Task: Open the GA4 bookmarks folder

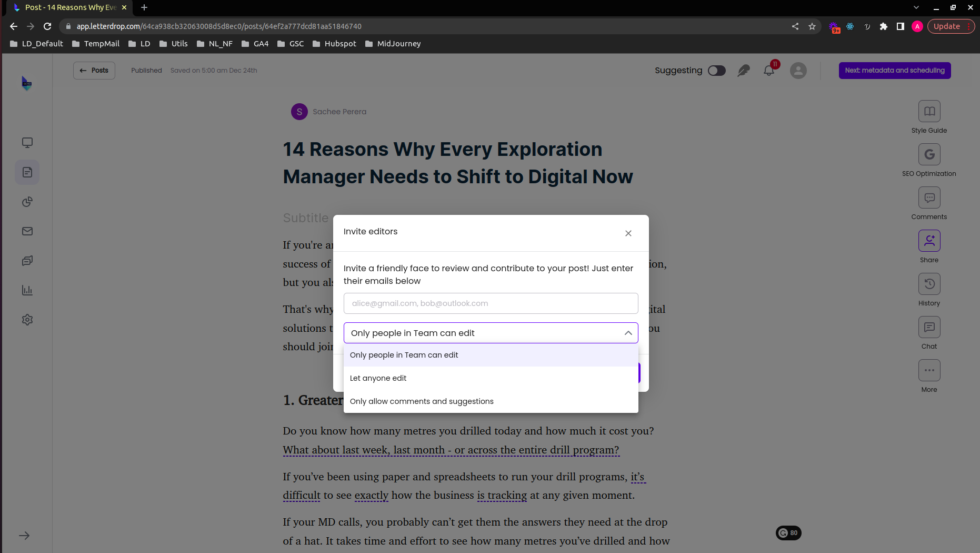Action: click(x=255, y=44)
